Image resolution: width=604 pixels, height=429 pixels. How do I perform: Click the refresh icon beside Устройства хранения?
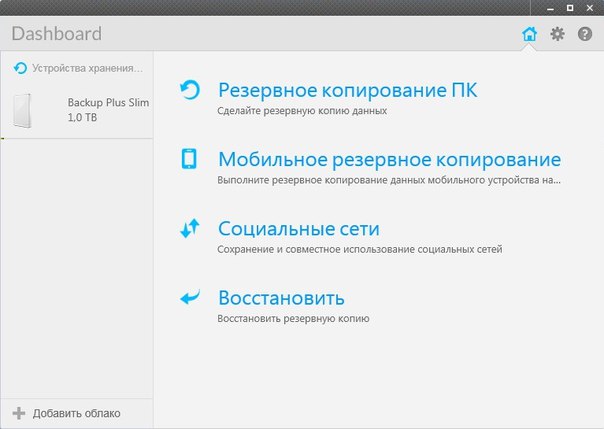tap(20, 69)
